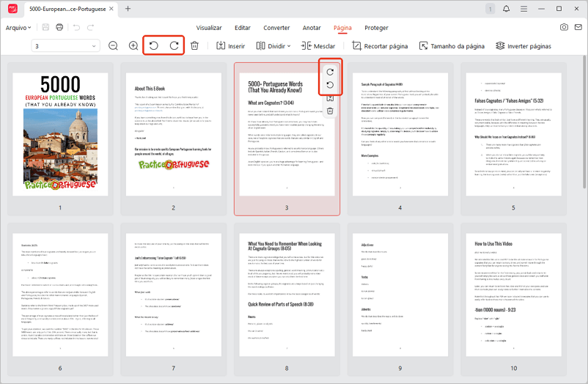Print the document with the printer icon
The height and width of the screenshot is (384, 588).
coord(59,27)
